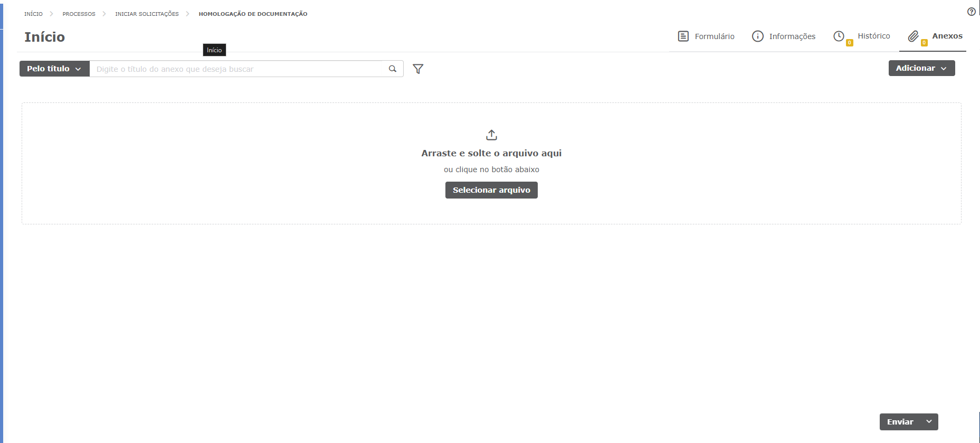The width and height of the screenshot is (980, 443).
Task: Open INICIAR SOLICITAÇÕES breadcrumb link
Action: point(147,14)
